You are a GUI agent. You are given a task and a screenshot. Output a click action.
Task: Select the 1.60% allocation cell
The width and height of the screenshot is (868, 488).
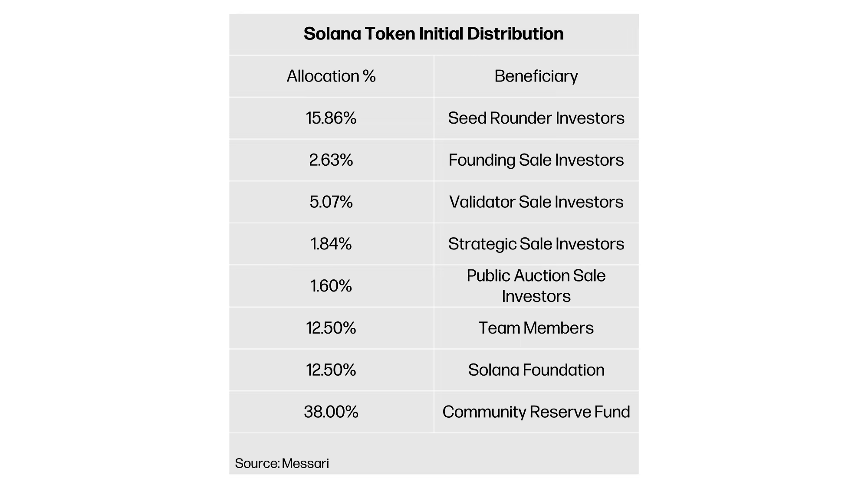[x=331, y=286]
